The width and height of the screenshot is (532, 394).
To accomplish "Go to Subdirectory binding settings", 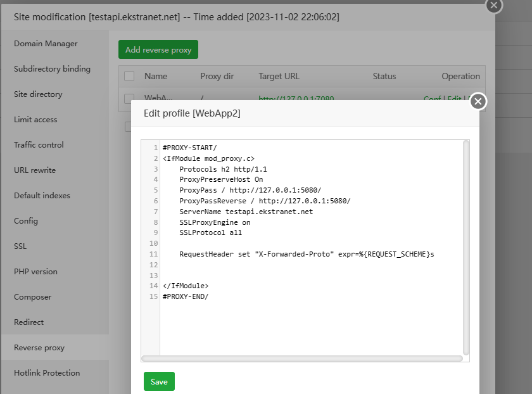I will [52, 69].
